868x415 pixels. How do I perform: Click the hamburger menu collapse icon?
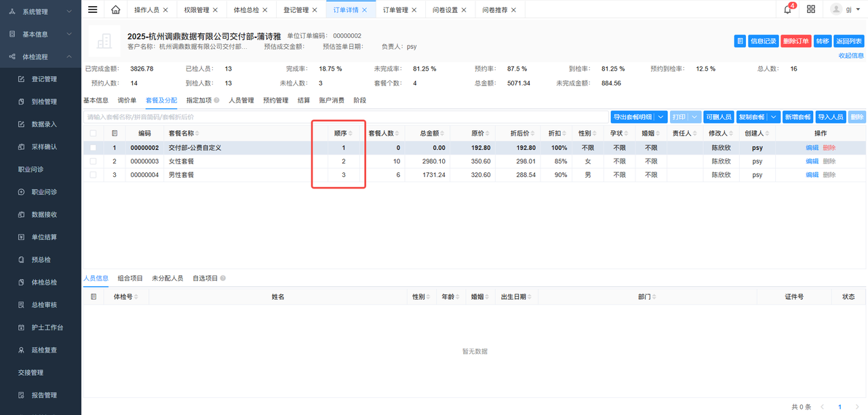click(93, 9)
